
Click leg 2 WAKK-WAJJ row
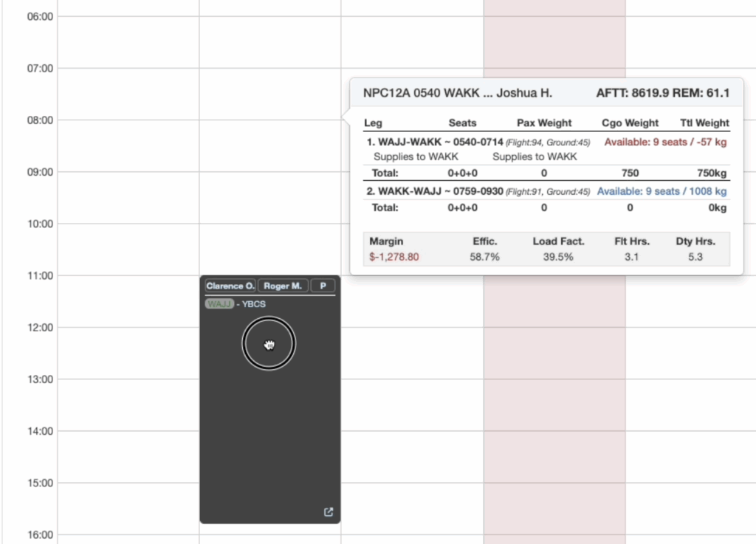tap(441, 191)
